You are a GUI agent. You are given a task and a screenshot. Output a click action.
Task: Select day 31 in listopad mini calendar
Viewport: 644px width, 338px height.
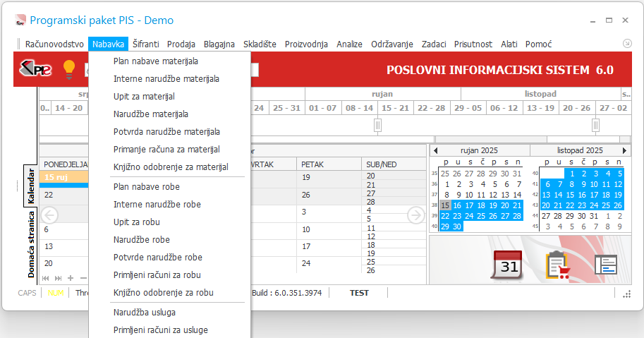tap(594, 216)
